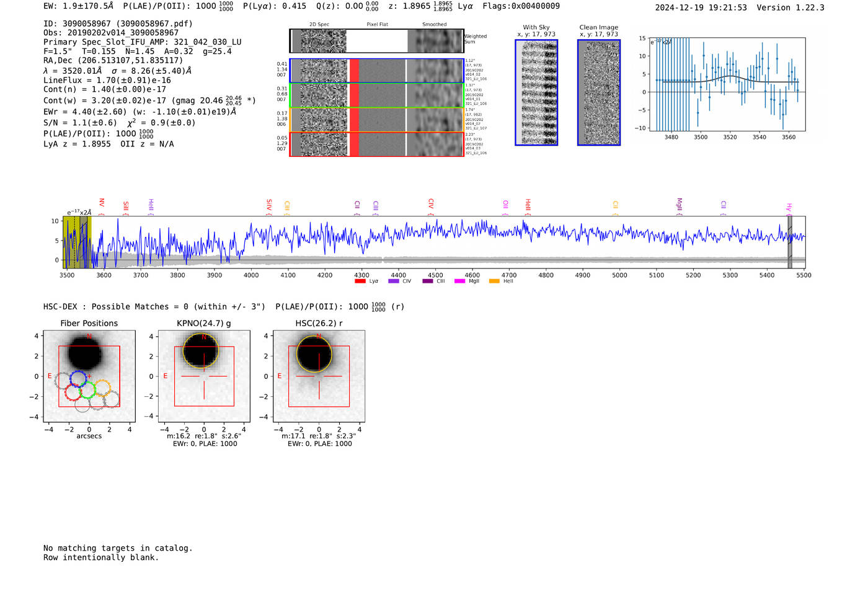
Task: Click the EW: 1.9±170.5Å header value
Action: [x=79, y=6]
